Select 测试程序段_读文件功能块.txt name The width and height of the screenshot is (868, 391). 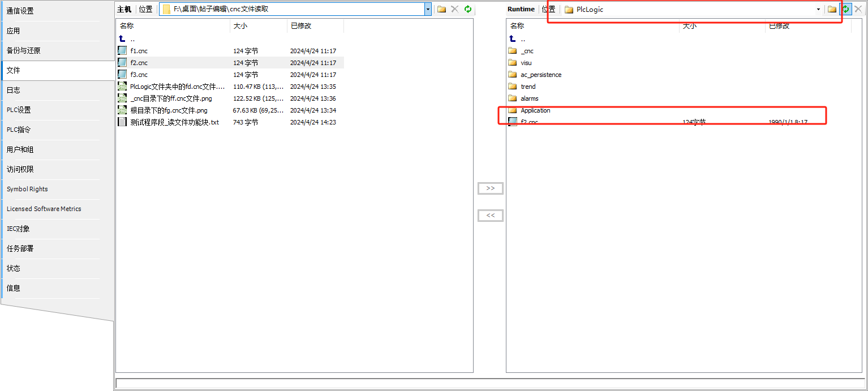pyautogui.click(x=174, y=122)
